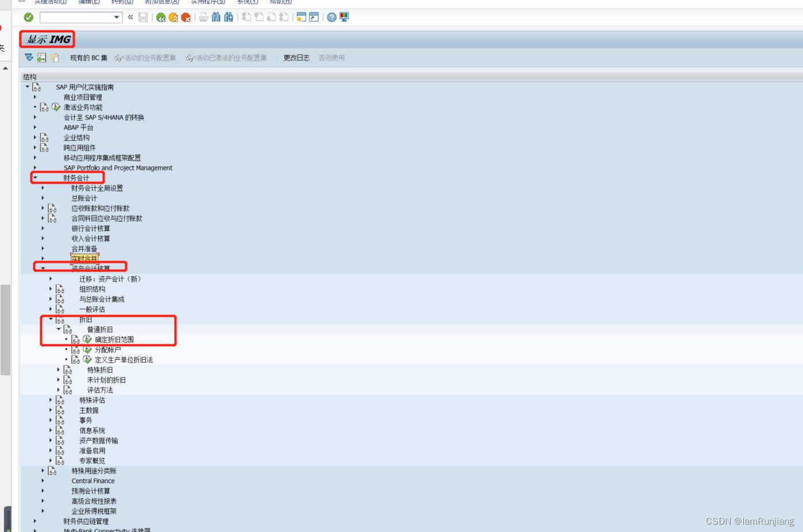Click 活动的业务配置集 button
This screenshot has width=803, height=532.
(145, 58)
